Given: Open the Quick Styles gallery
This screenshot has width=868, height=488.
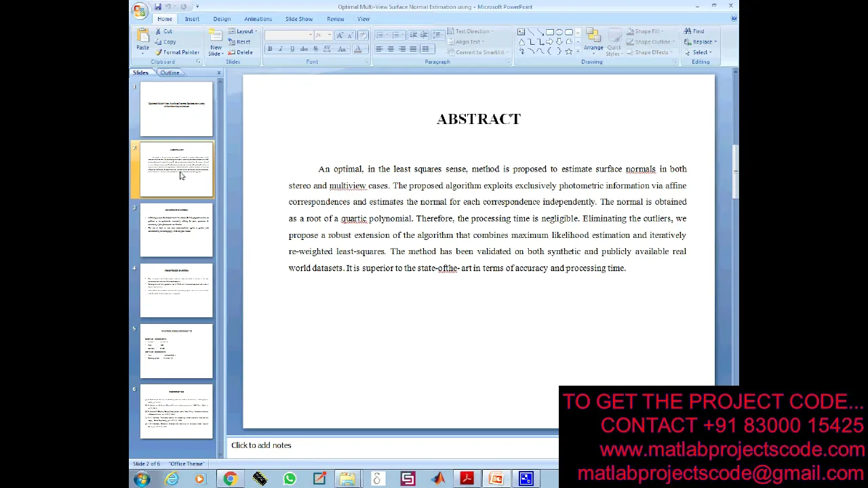Looking at the screenshot, I should (614, 42).
